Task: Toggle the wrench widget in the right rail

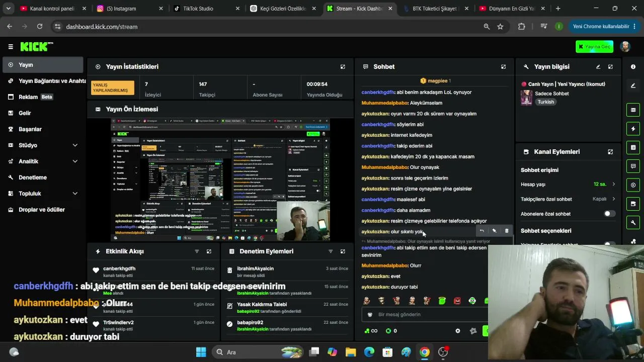Action: pos(633,222)
